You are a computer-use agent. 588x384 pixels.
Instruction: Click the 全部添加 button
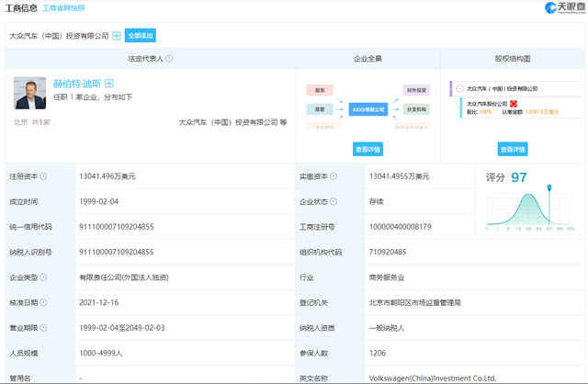141,36
